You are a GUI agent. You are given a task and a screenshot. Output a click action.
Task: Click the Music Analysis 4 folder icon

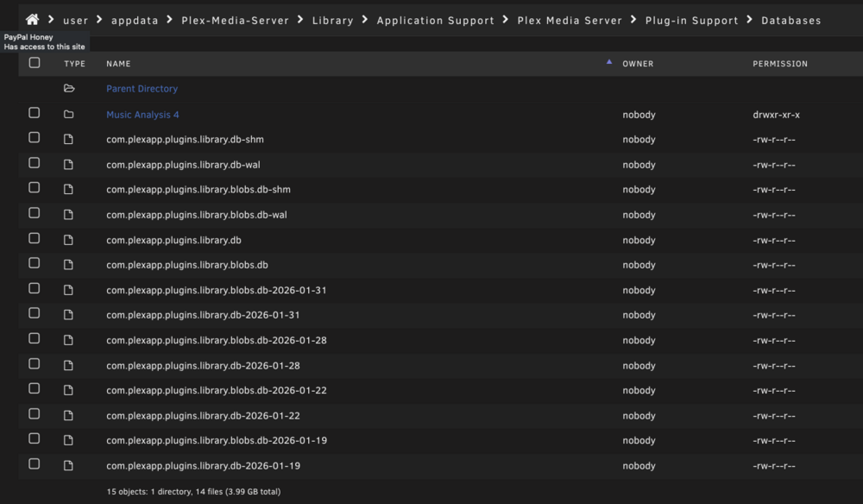click(x=68, y=115)
